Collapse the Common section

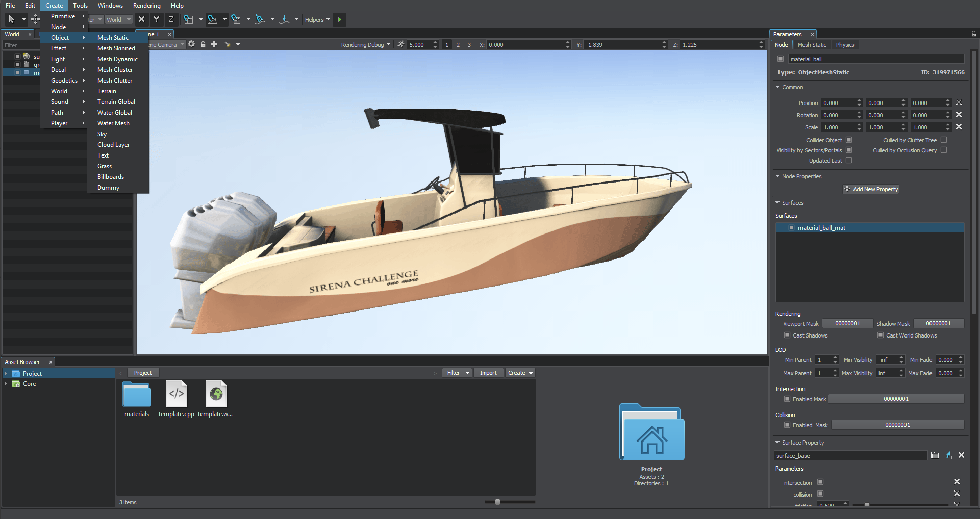click(x=777, y=87)
